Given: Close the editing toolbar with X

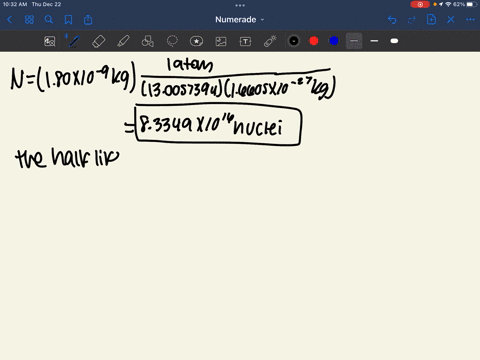Looking at the screenshot, I should [451, 20].
